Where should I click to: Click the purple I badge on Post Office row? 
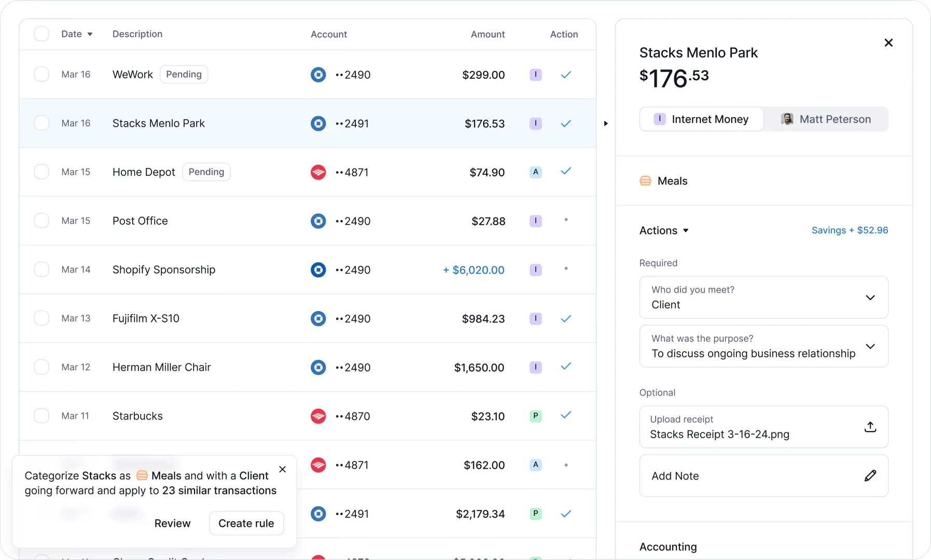pos(535,220)
